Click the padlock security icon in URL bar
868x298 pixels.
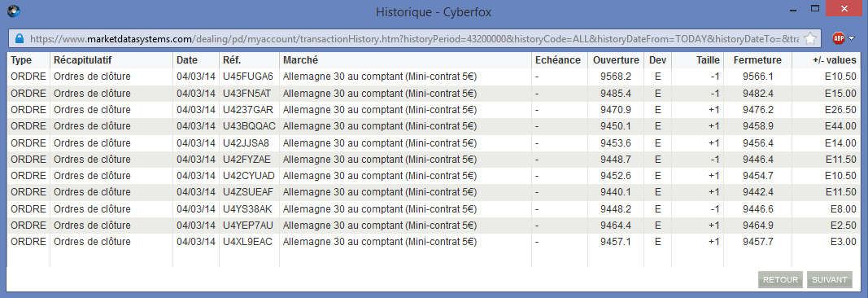click(20, 39)
